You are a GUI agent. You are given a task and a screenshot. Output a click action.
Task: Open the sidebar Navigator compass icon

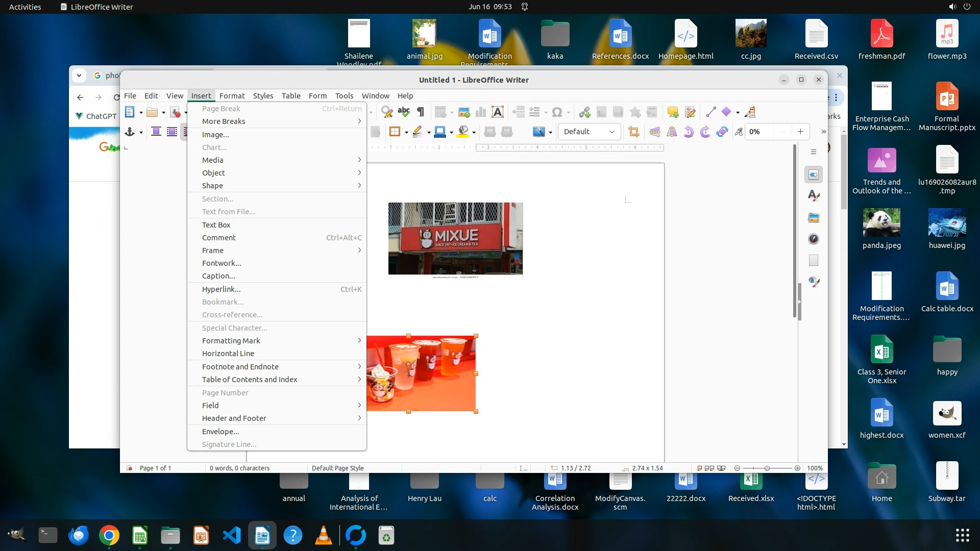814,239
